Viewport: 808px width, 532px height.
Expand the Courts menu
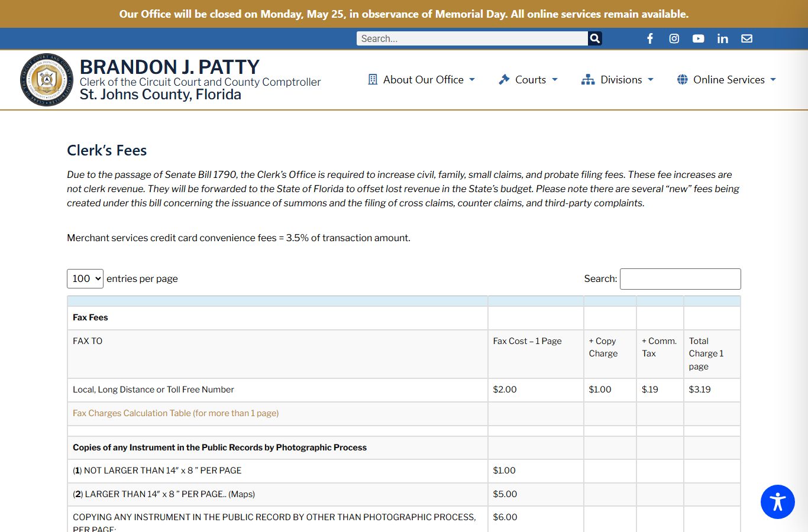[x=528, y=79]
